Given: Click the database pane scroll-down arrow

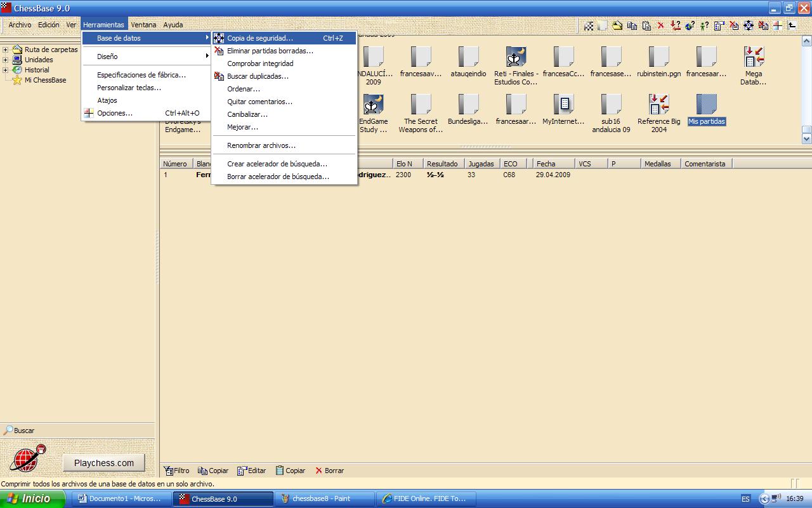Looking at the screenshot, I should point(807,138).
